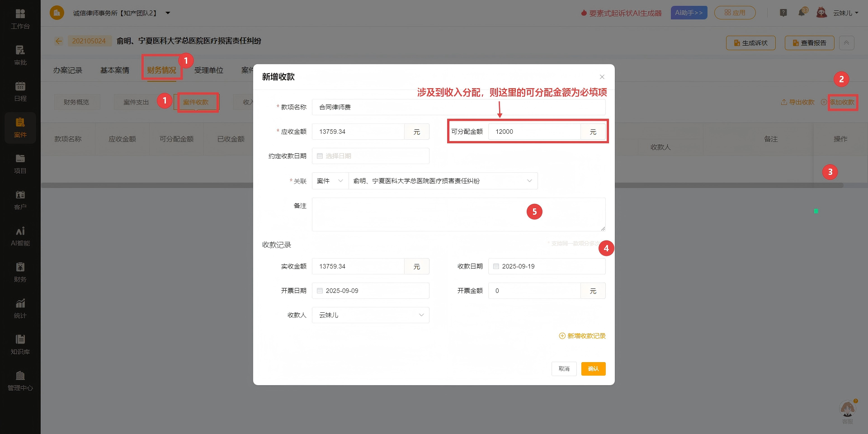
Task: Open the 审批 approval sidebar icon
Action: pos(20,55)
